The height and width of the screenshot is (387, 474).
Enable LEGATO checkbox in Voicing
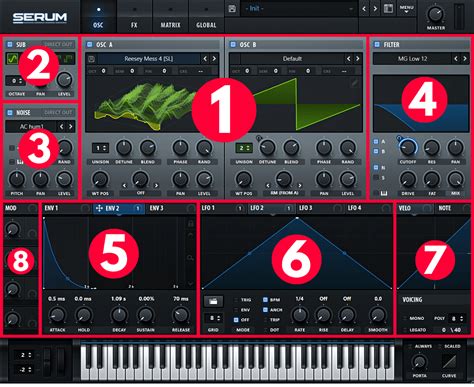click(405, 330)
